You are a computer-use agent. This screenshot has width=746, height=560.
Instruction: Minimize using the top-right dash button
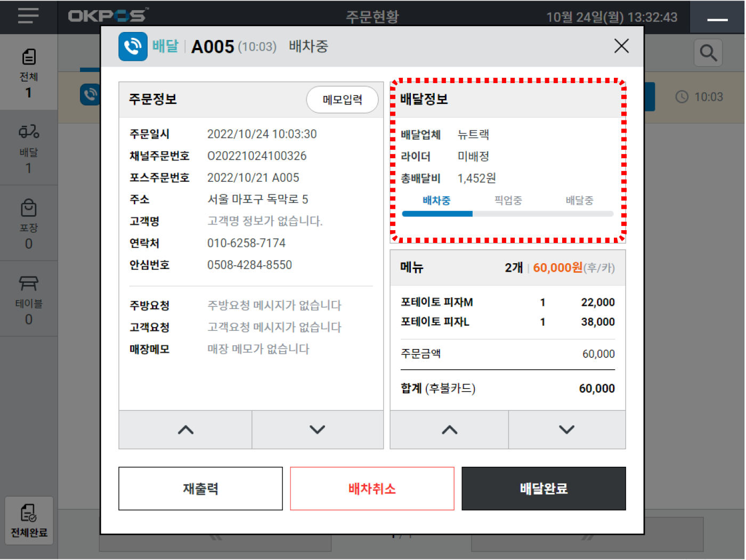717,19
